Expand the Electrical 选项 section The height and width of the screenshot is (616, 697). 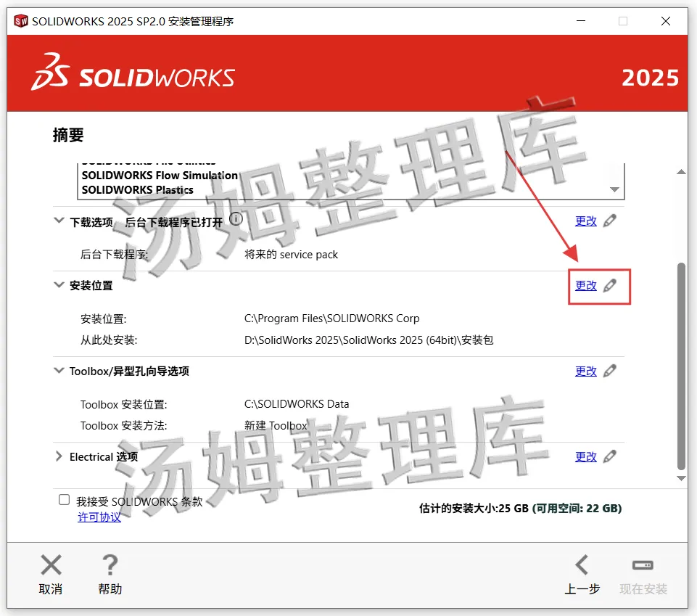click(59, 456)
